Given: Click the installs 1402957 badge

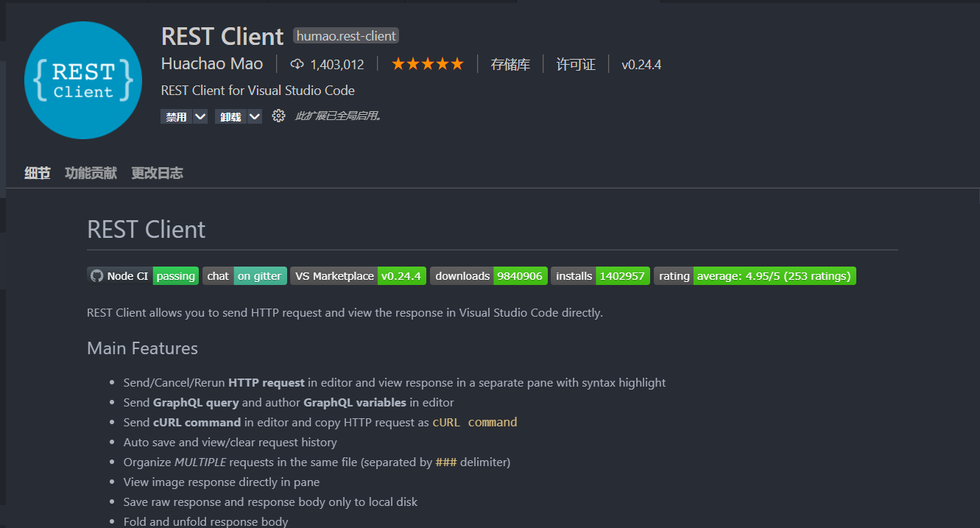Looking at the screenshot, I should point(602,275).
